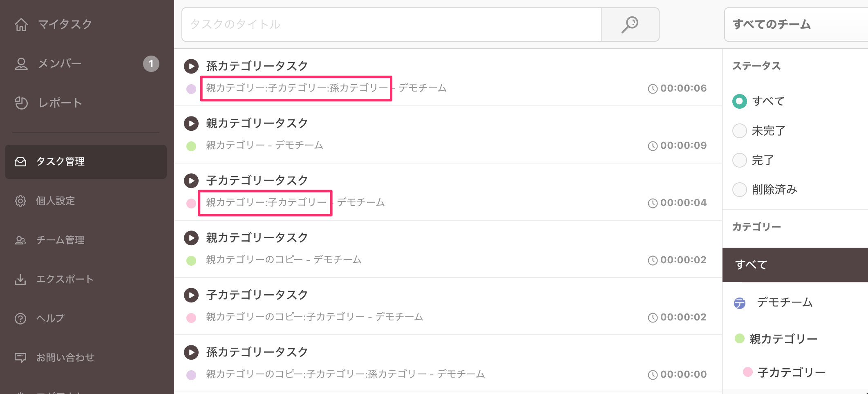Open マイタスク home icon
868x394 pixels.
point(21,25)
